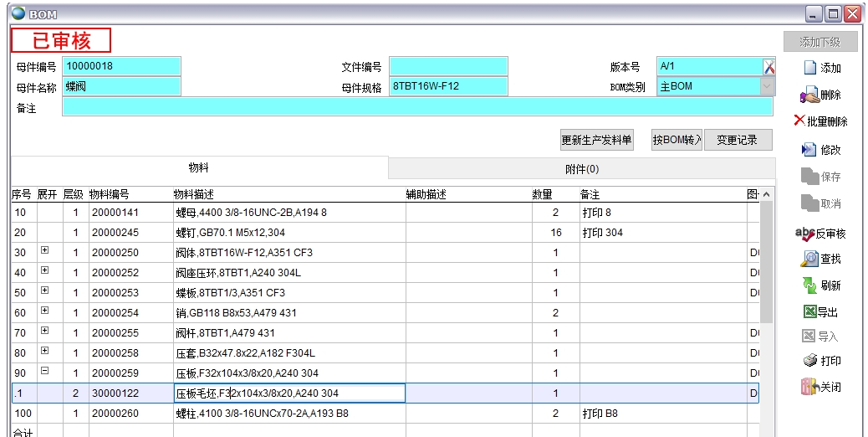The height and width of the screenshot is (437, 868).
Task: Expand row 60 销 GB118 item
Action: 45,310
